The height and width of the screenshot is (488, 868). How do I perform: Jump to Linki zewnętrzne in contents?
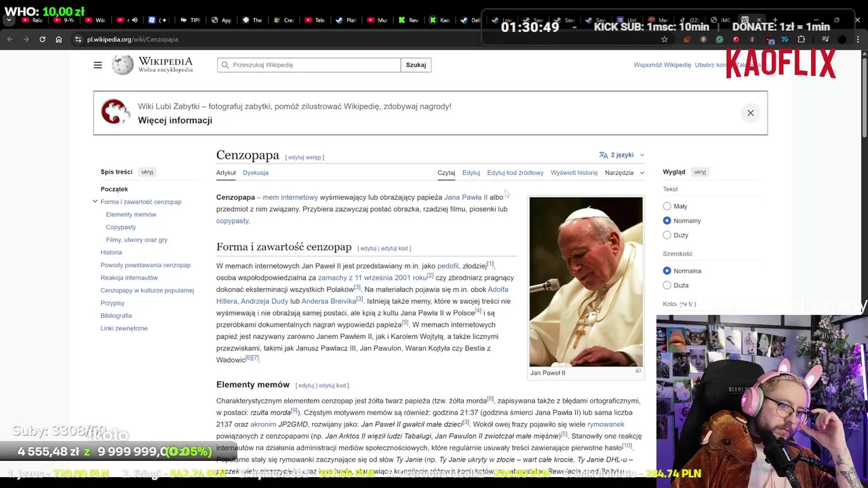tap(124, 328)
